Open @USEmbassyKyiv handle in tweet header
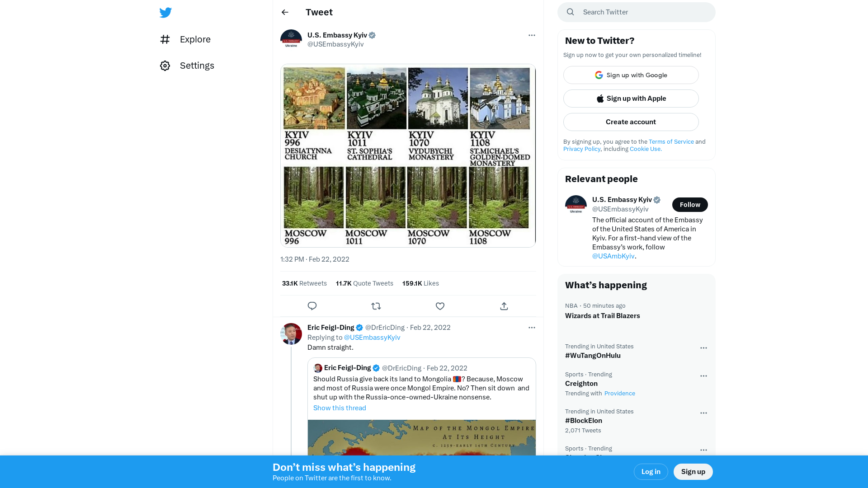Image resolution: width=868 pixels, height=488 pixels. [335, 44]
